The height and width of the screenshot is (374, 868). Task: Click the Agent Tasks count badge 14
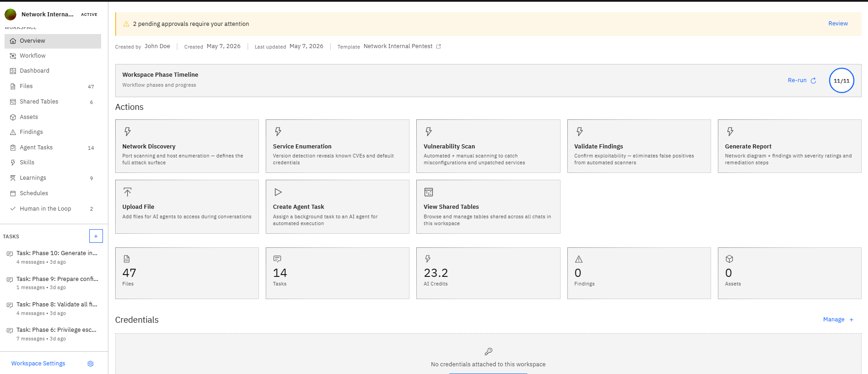click(x=91, y=148)
